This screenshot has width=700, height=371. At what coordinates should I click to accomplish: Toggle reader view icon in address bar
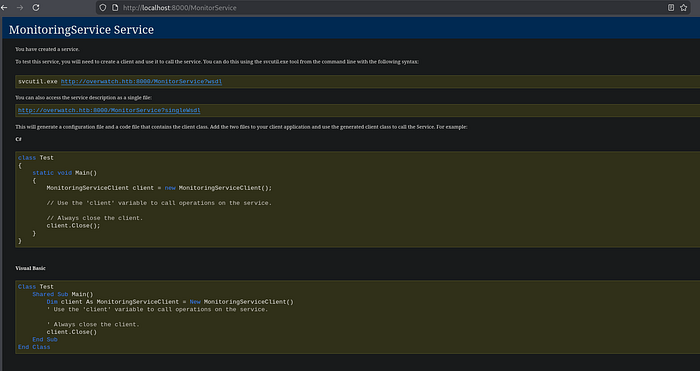coord(671,8)
